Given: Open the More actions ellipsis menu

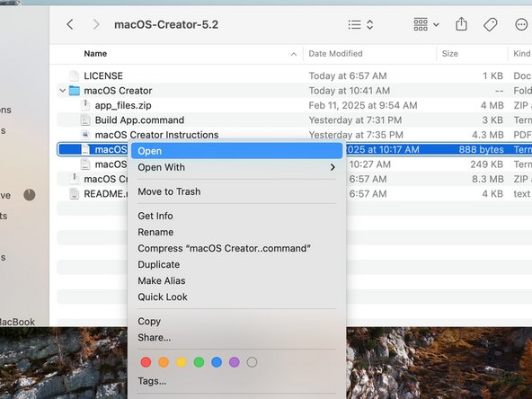Looking at the screenshot, I should pos(521,24).
